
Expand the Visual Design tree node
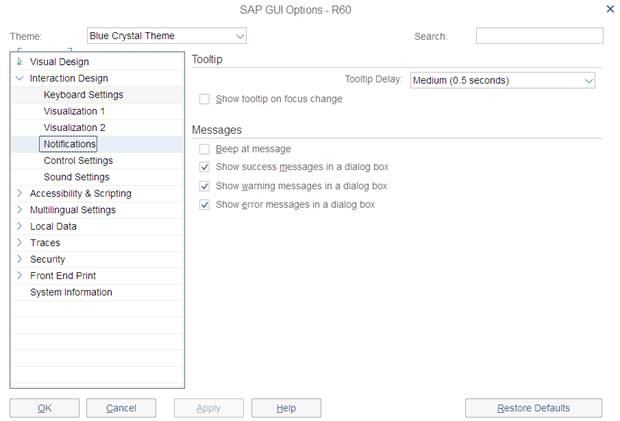[x=20, y=62]
